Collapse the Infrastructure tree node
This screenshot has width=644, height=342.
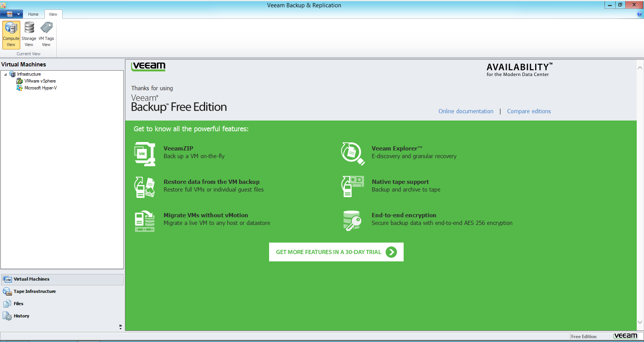tap(5, 74)
